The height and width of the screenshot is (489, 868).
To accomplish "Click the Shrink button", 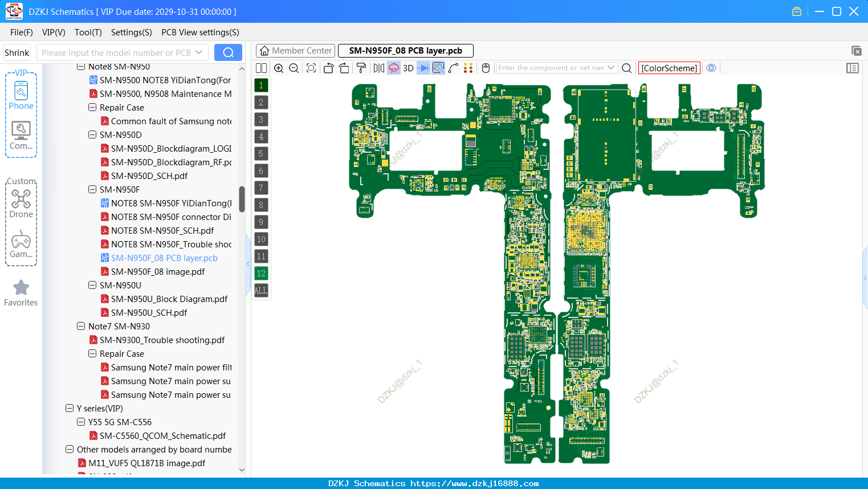I will [x=17, y=52].
